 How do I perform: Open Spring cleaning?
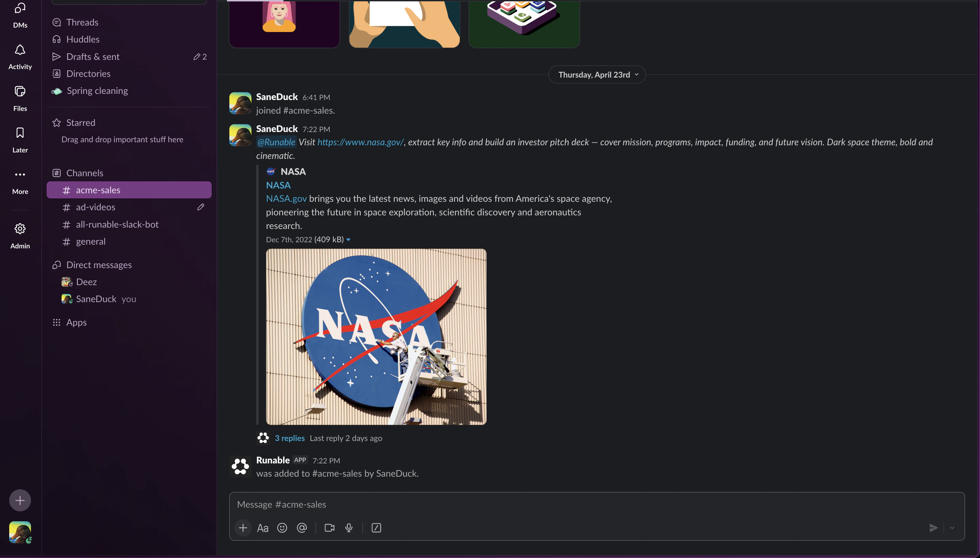coord(129,91)
